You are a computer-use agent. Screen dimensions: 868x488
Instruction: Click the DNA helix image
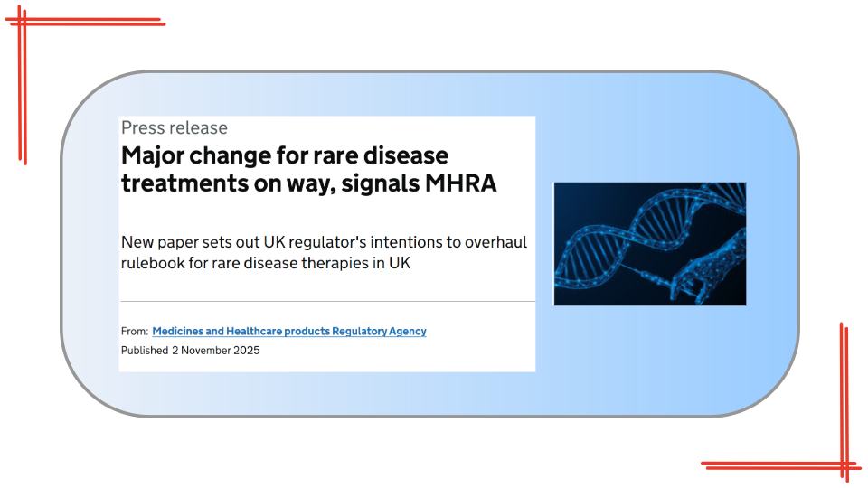coord(649,243)
